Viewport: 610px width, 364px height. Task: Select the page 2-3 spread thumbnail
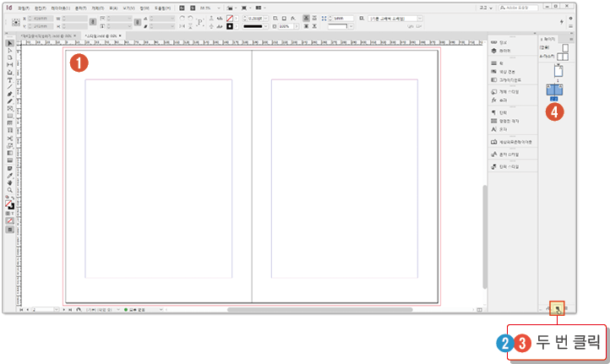click(554, 90)
